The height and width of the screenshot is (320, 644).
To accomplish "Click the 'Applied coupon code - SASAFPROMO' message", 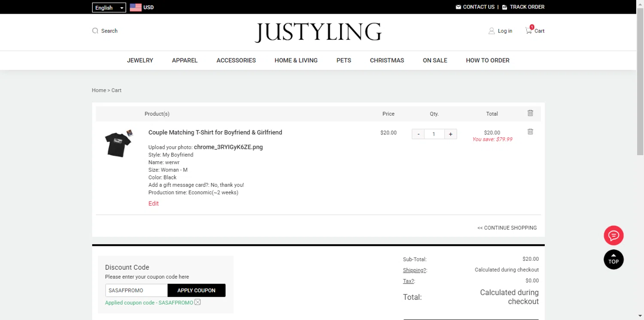I will pyautogui.click(x=149, y=303).
